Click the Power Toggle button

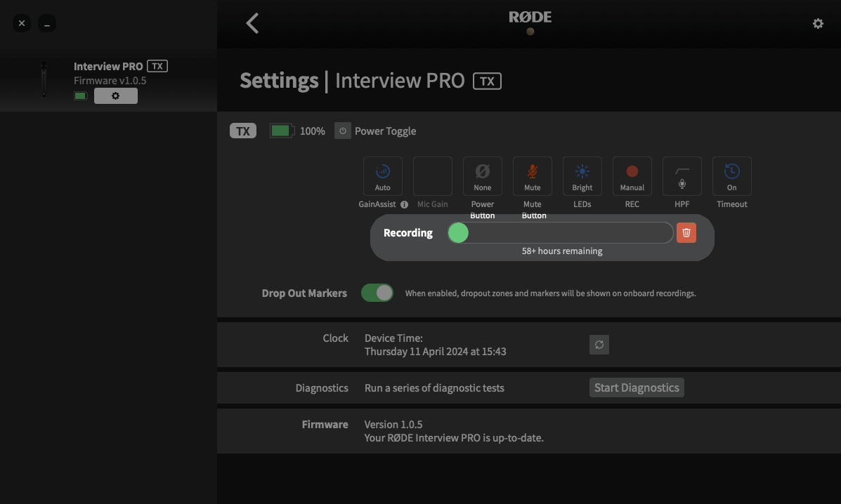pyautogui.click(x=343, y=131)
